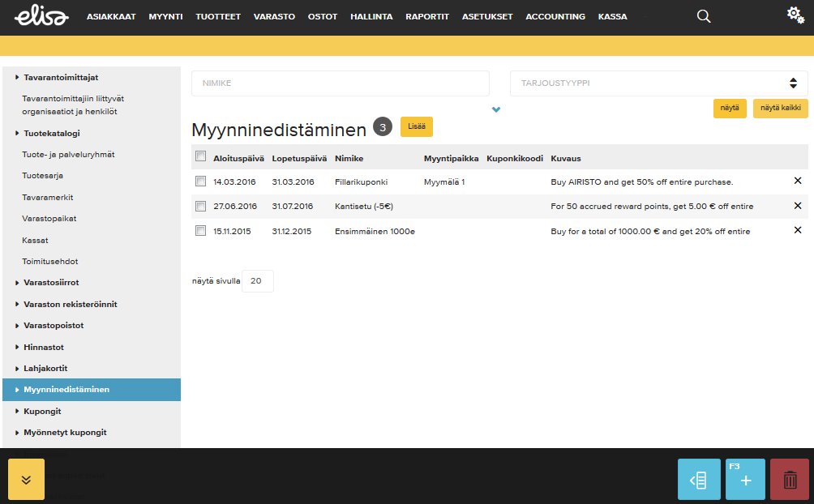Open the Accounting menu
This screenshot has height=504, width=814.
pyautogui.click(x=555, y=16)
